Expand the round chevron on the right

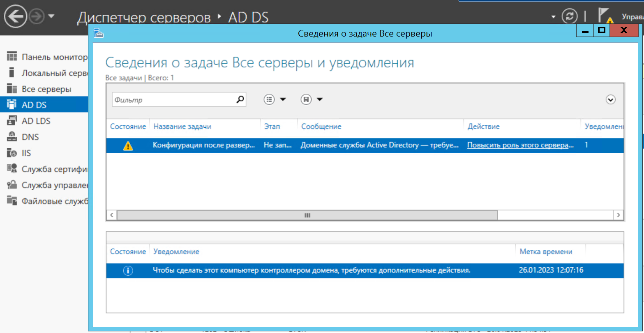pyautogui.click(x=610, y=99)
